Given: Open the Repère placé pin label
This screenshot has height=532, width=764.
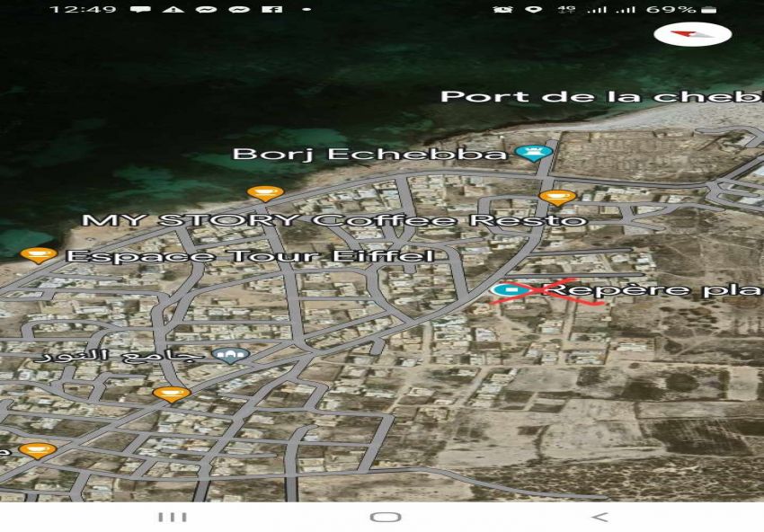Looking at the screenshot, I should point(656,290).
